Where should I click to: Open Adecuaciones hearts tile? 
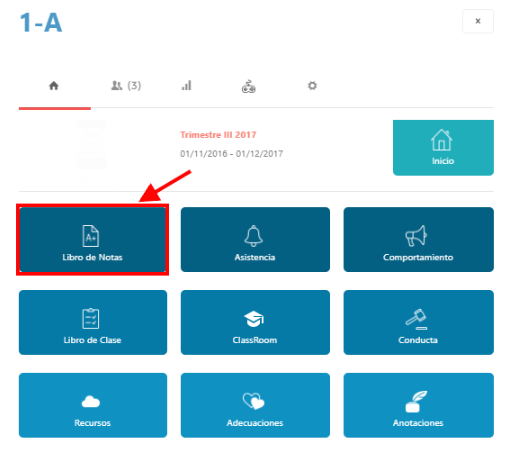coord(255,405)
